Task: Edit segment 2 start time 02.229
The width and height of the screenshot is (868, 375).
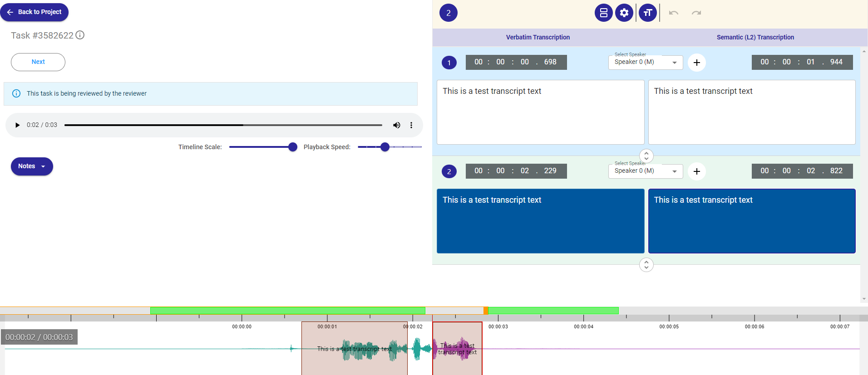Action: [x=516, y=171]
